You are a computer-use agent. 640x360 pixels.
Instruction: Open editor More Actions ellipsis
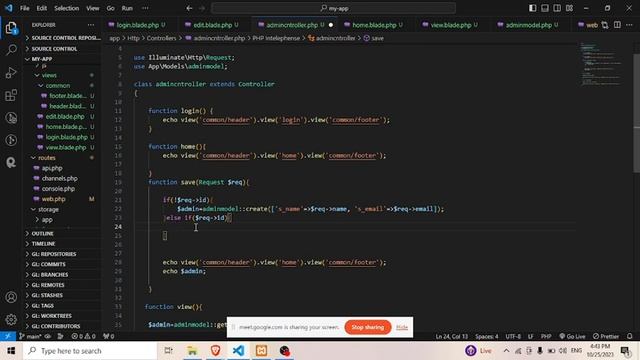[x=629, y=25]
